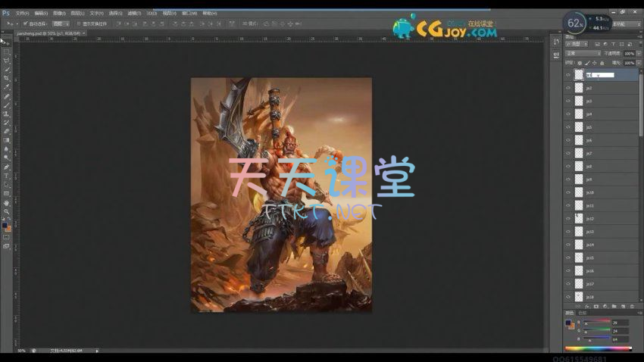The image size is (644, 362).
Task: Select the Zoom tool
Action: pos(6,212)
